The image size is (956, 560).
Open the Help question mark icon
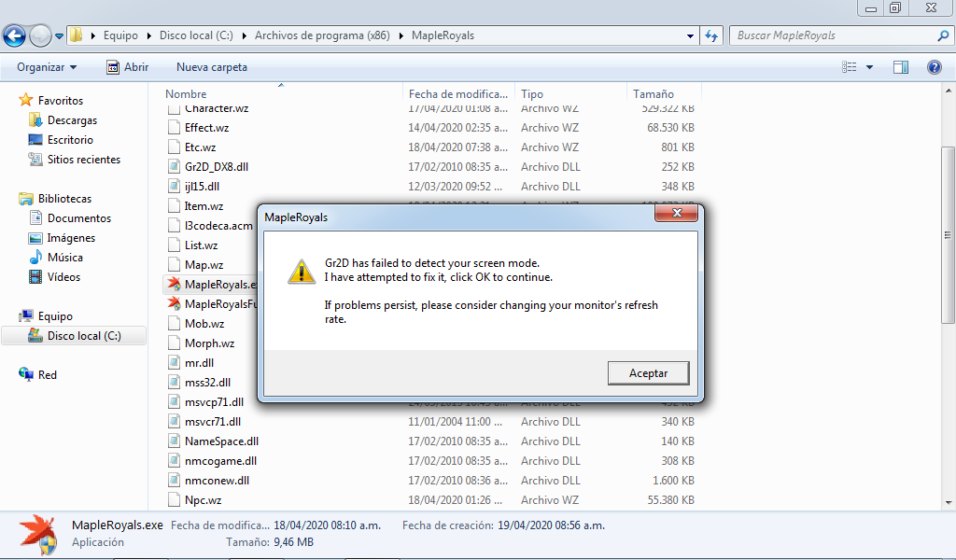(934, 67)
